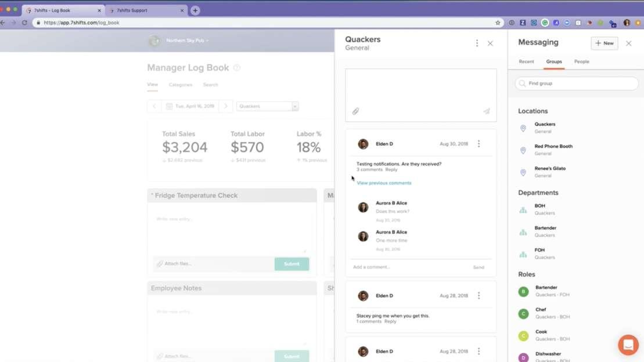Select the green Chef role badge
Viewport: 644px width, 362px height.
click(523, 314)
